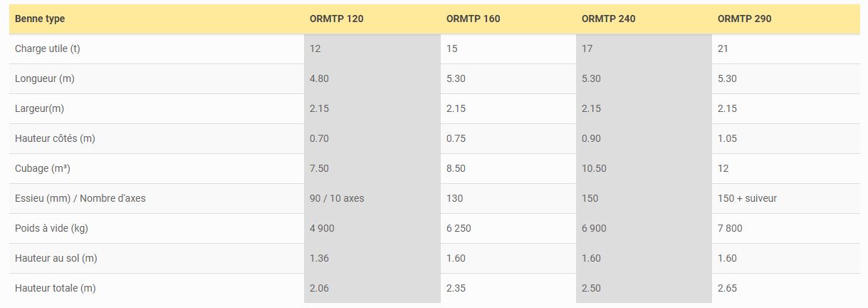This screenshot has width=868, height=308.
Task: Click the Hauteur côtés (m) row label
Action: pyautogui.click(x=55, y=138)
